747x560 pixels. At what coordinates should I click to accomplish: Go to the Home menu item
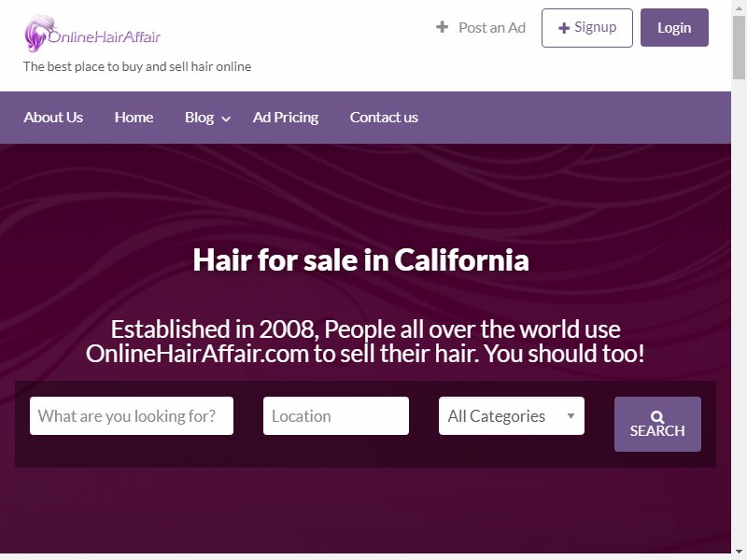pyautogui.click(x=134, y=118)
